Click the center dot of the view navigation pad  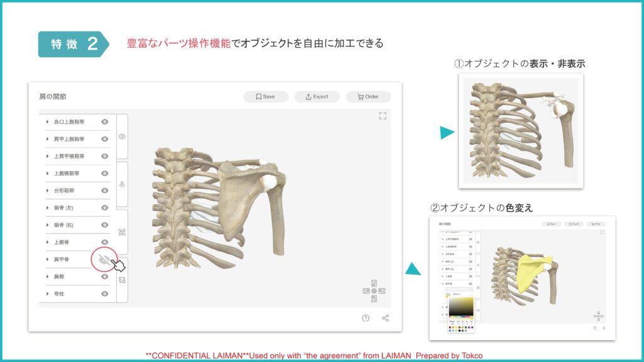tap(374, 291)
